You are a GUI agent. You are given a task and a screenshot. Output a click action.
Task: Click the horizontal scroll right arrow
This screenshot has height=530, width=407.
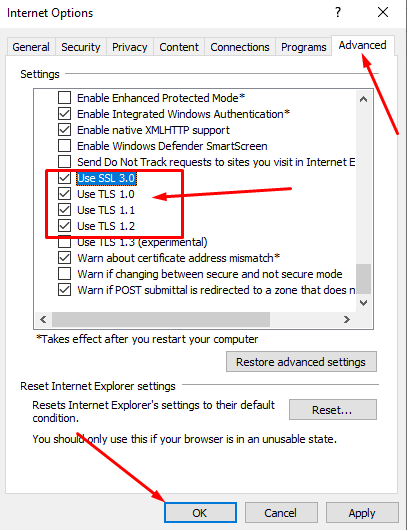click(346, 319)
